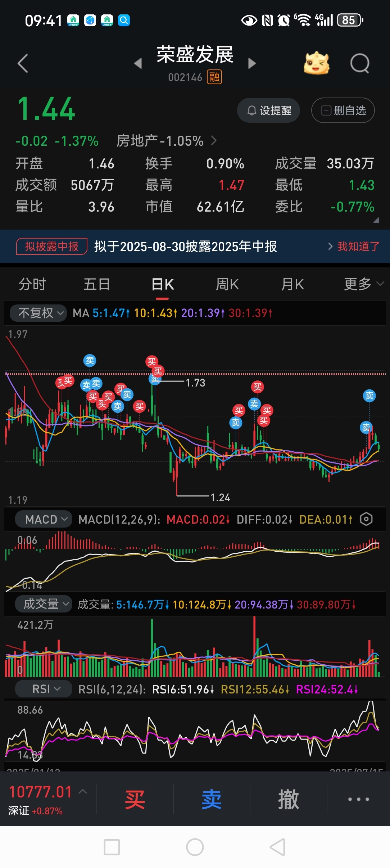This screenshot has height=868, width=390.
Task: Open the three-dot more menu
Action: (x=358, y=799)
